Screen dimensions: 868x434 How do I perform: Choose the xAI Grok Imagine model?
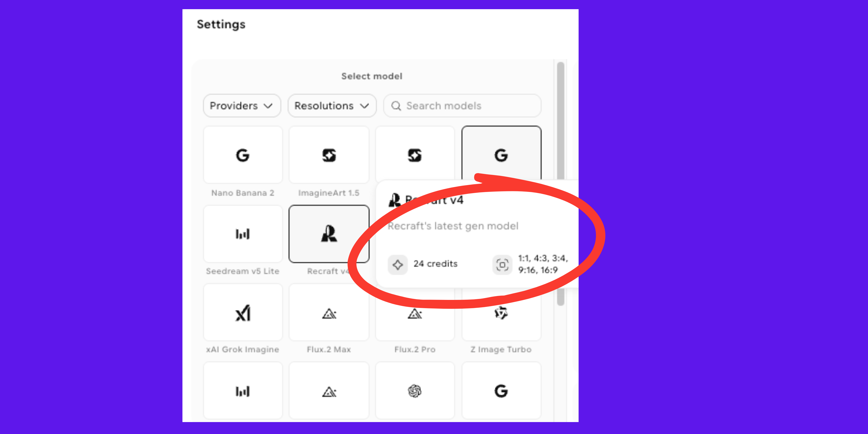[243, 313]
